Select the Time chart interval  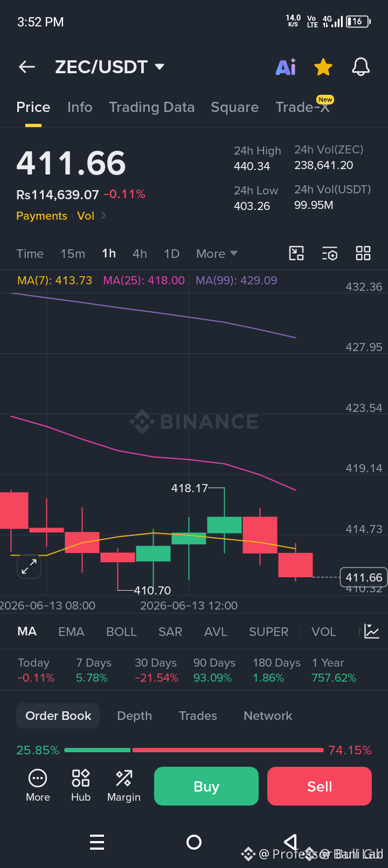click(30, 254)
